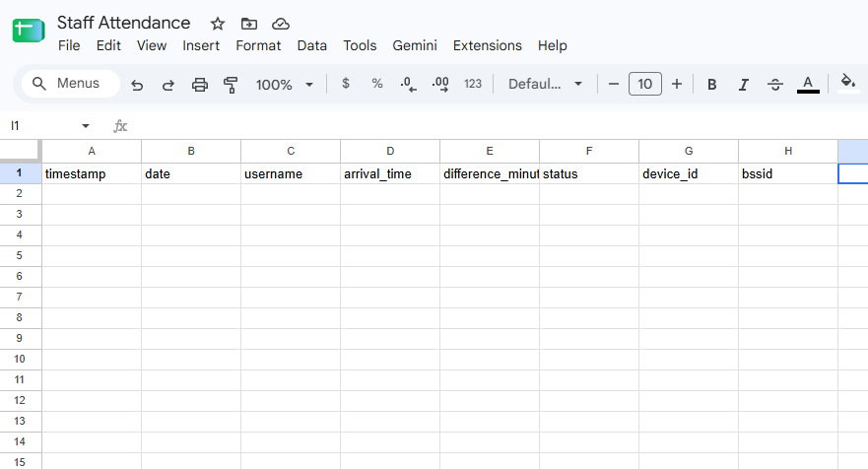Select the 'date' cell
Screen dimensions: 868x469
point(191,173)
